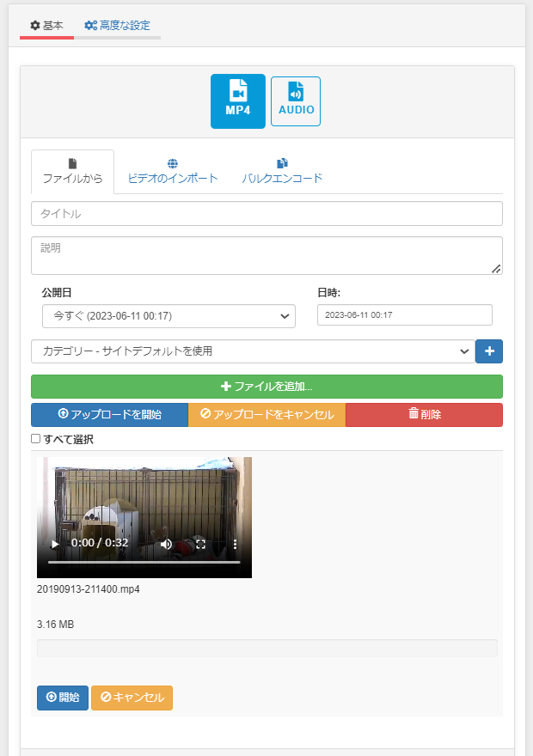Open the ビデオのインポート tab

173,172
